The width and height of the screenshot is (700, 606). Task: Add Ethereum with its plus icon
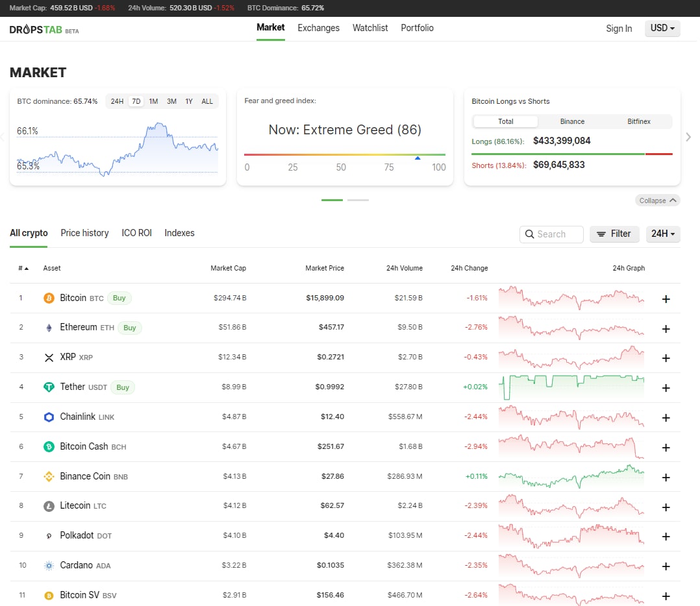(666, 329)
